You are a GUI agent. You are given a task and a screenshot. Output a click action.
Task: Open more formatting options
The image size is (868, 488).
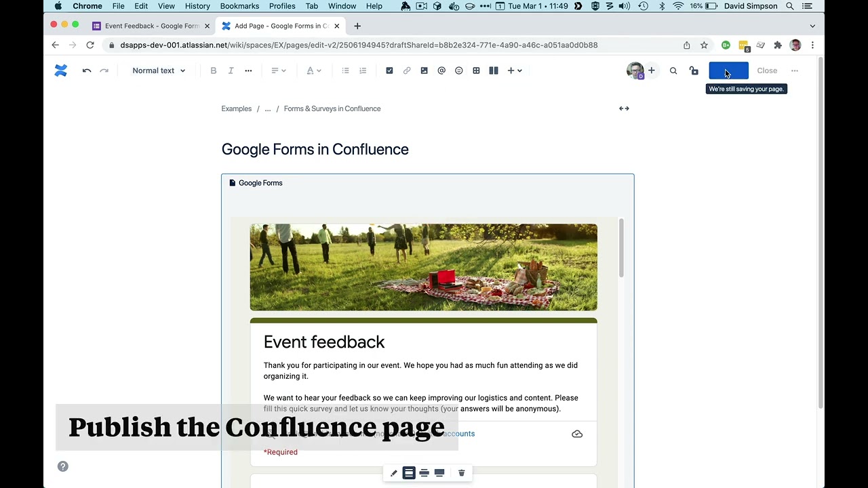248,70
